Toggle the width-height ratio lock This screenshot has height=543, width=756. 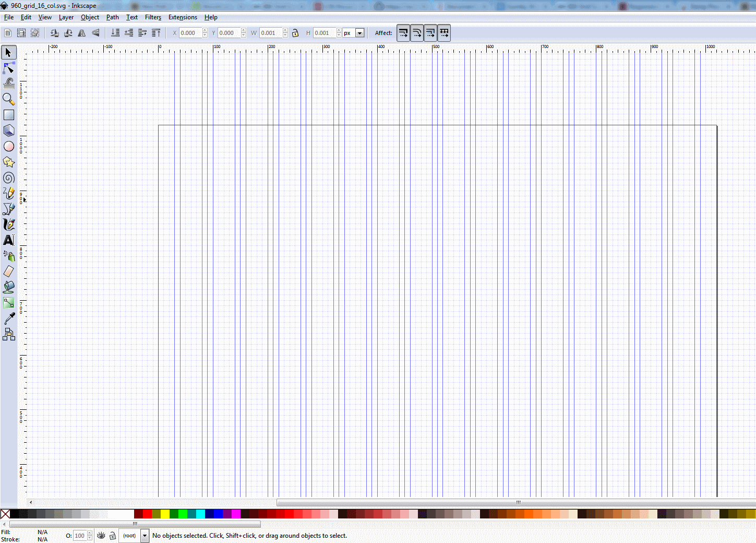coord(295,33)
